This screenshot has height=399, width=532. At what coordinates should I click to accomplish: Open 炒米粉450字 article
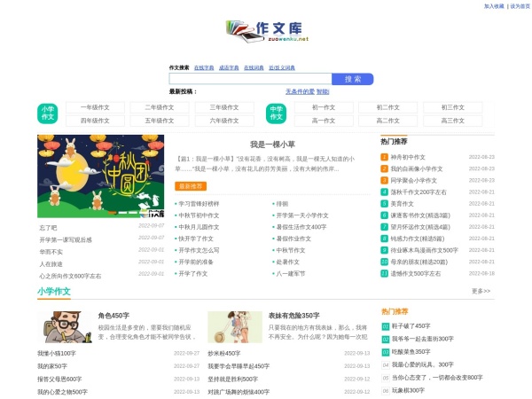point(224,354)
